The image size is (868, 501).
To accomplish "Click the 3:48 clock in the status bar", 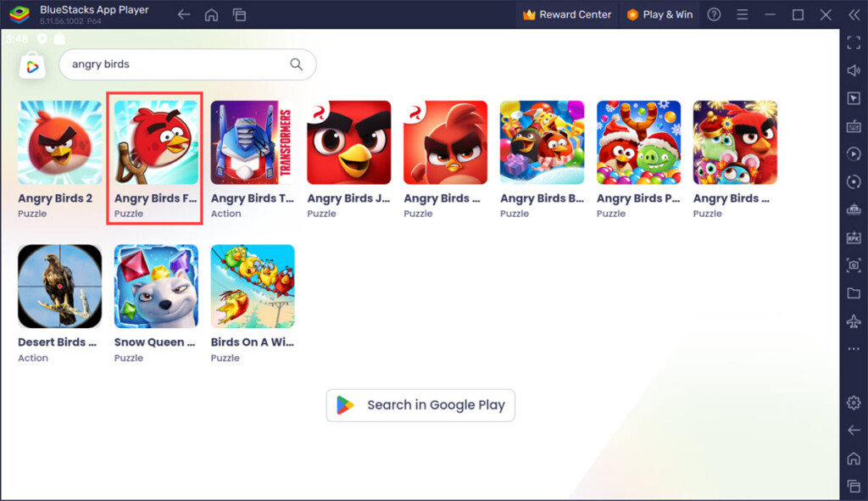I will [x=17, y=39].
